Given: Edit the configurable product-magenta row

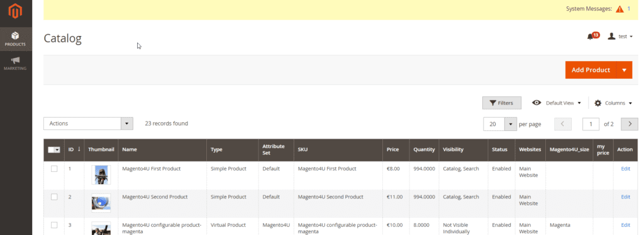Looking at the screenshot, I should [625, 225].
